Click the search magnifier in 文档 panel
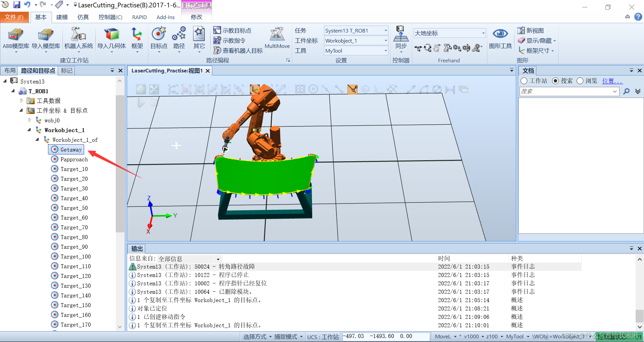This screenshot has width=644, height=342. point(626,91)
